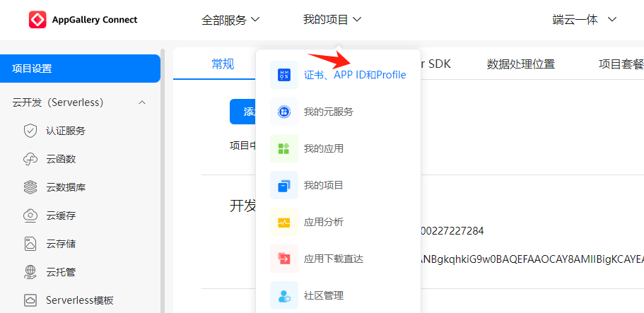Click the 云存储 storage icon
This screenshot has width=644, height=313.
(x=30, y=244)
